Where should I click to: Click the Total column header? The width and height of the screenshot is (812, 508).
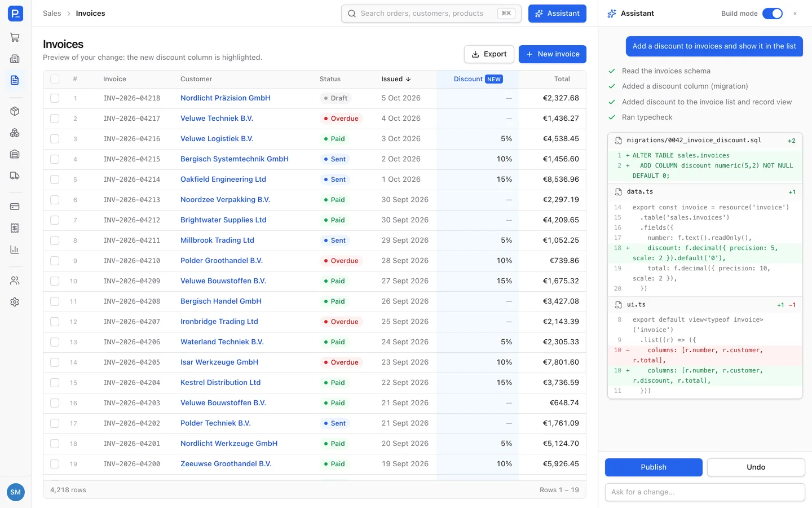(x=562, y=79)
